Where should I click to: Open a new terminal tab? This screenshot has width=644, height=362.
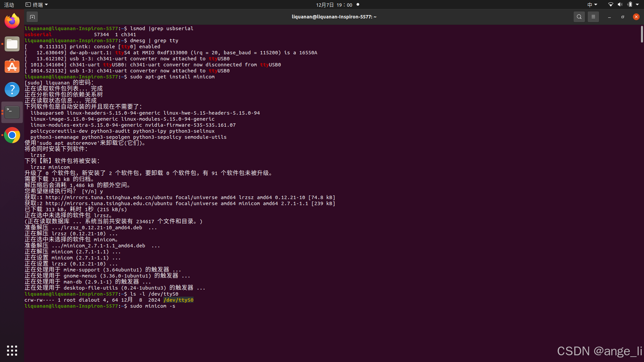[x=32, y=17]
